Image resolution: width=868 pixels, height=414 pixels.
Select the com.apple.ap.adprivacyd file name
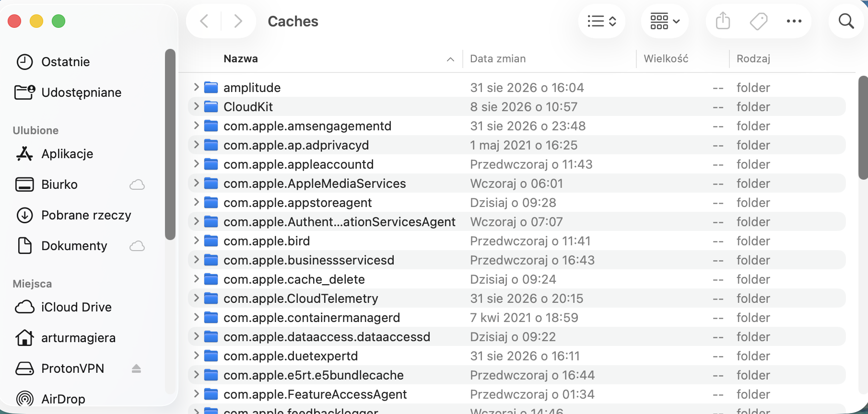point(296,145)
